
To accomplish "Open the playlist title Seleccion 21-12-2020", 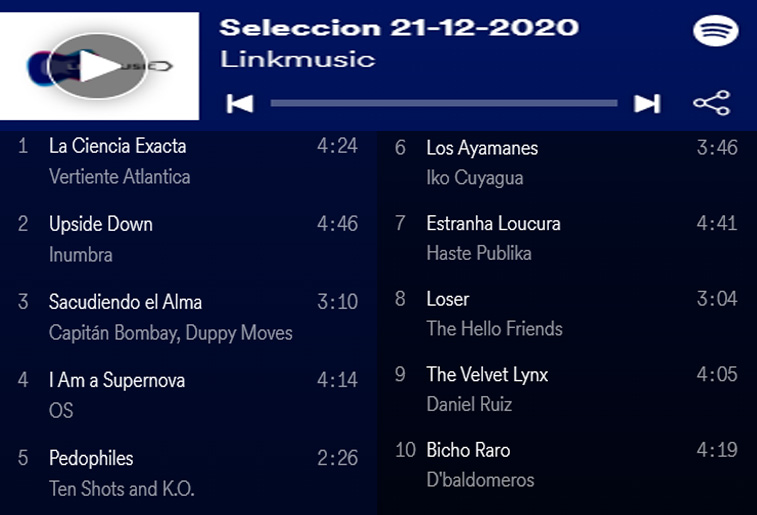I will [x=398, y=27].
